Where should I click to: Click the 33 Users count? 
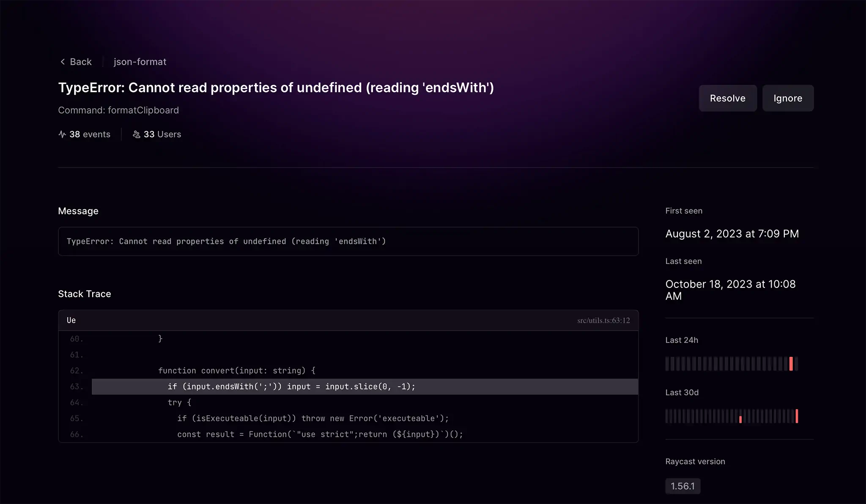tap(162, 134)
